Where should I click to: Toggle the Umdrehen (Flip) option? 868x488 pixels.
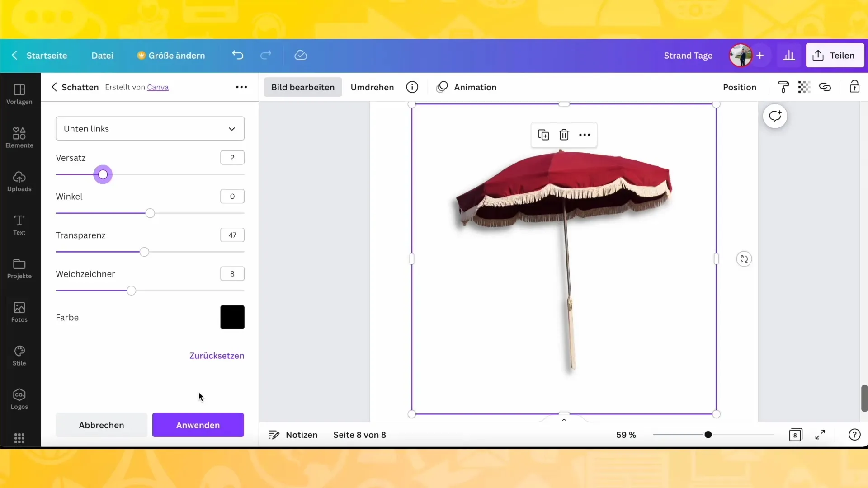[372, 87]
